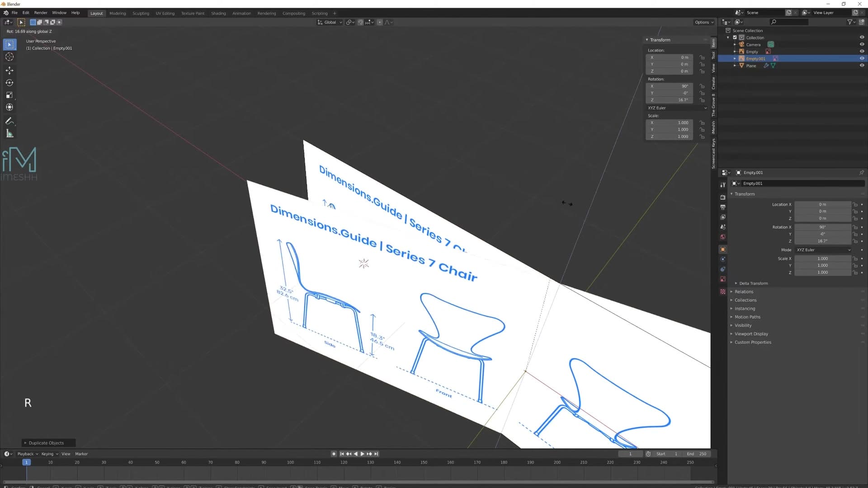
Task: Toggle snapping magnet in viewport header
Action: pos(360,22)
